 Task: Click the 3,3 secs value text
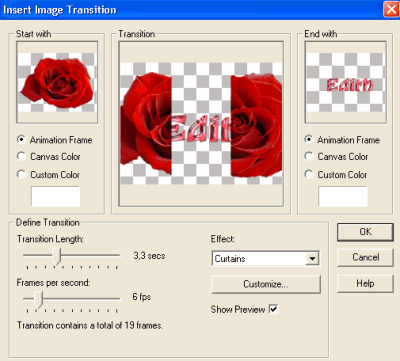click(x=149, y=256)
